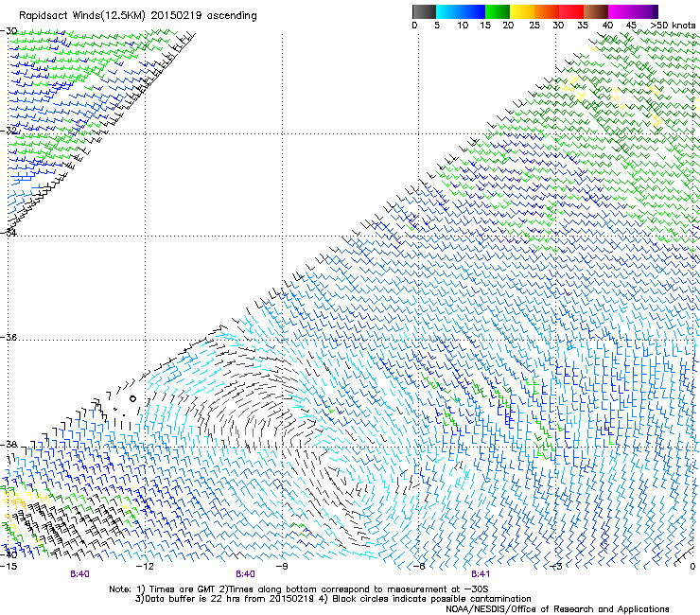
Task: Click the longitude axis label '-9'
Action: tap(282, 567)
